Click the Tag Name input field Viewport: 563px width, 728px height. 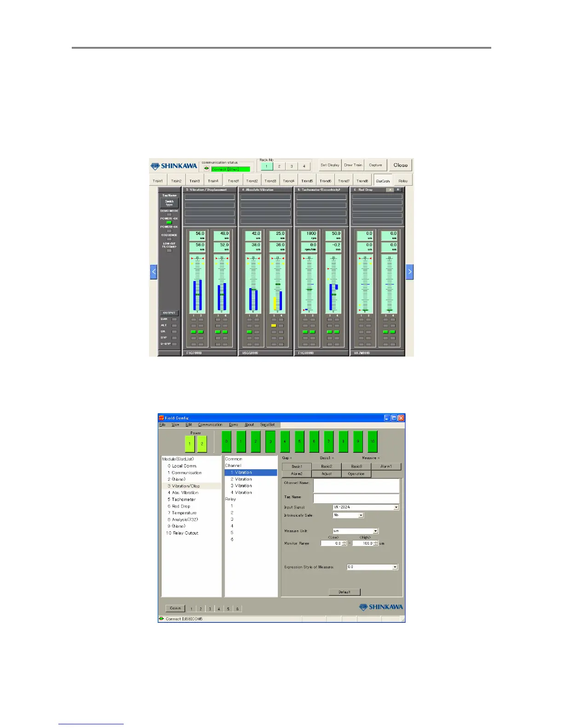click(356, 498)
